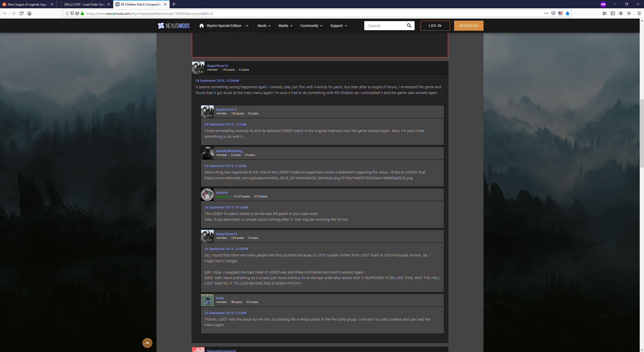This screenshot has height=352, width=644.
Task: Close the RS Children Patch tab
Action: (165, 4)
